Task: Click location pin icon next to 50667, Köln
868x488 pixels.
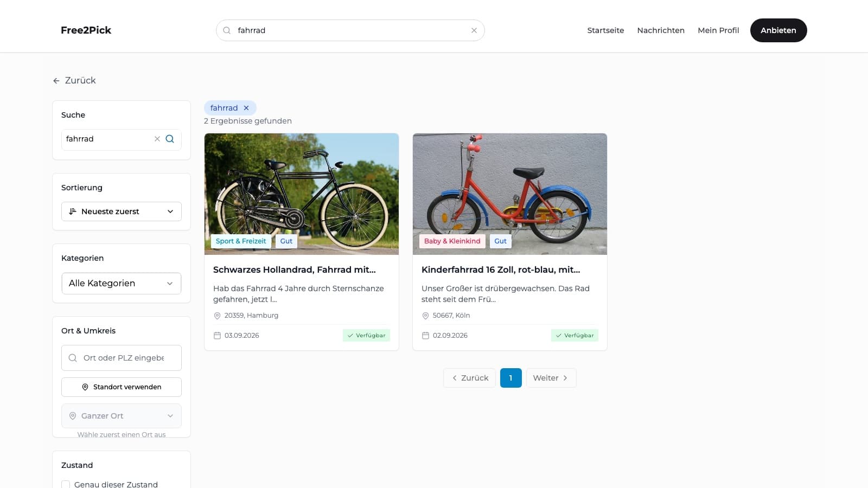Action: pos(425,316)
